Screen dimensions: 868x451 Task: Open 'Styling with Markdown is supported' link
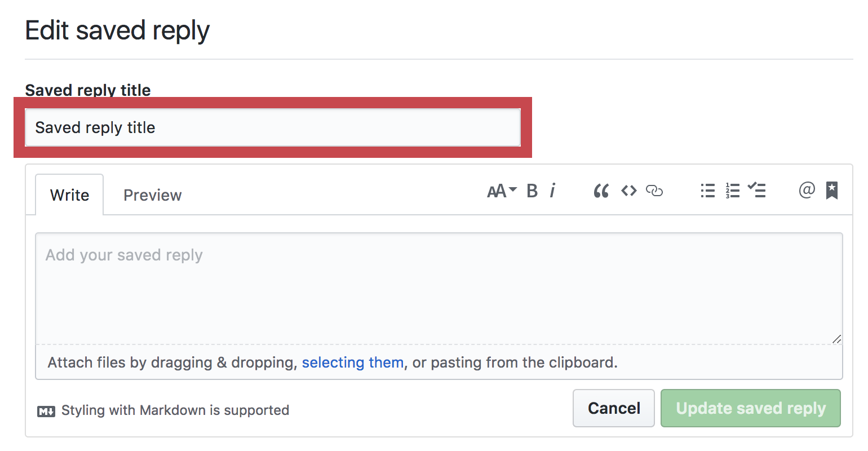175,410
